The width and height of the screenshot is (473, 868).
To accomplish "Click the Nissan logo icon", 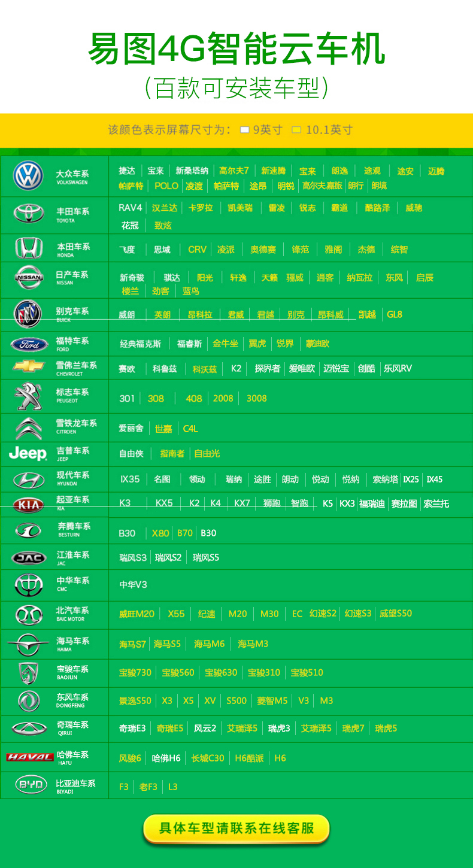I will 29,278.
